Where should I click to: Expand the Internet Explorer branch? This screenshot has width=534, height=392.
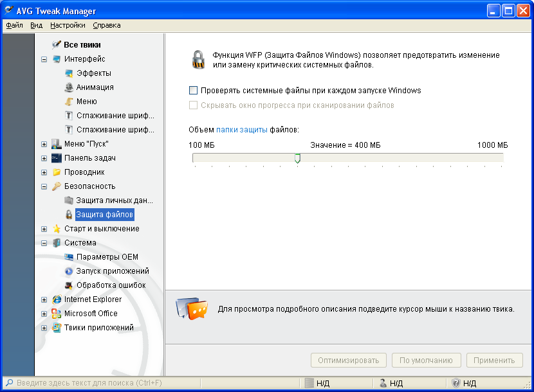(x=44, y=300)
